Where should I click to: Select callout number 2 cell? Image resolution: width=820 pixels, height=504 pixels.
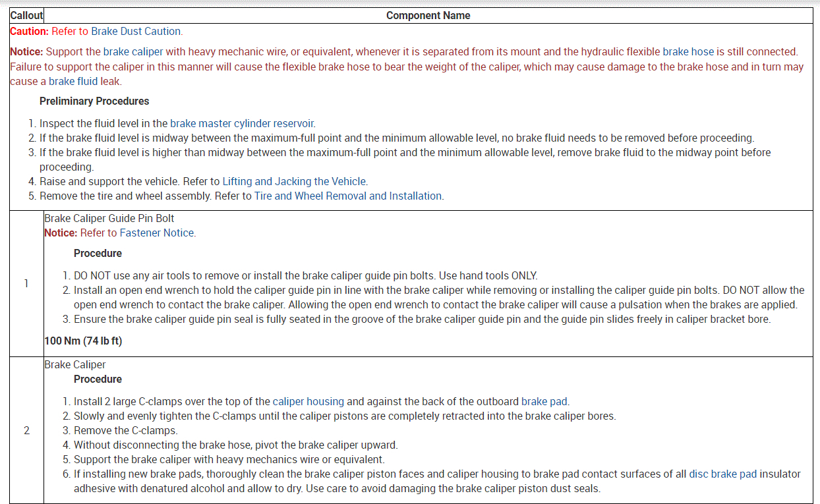[26, 430]
